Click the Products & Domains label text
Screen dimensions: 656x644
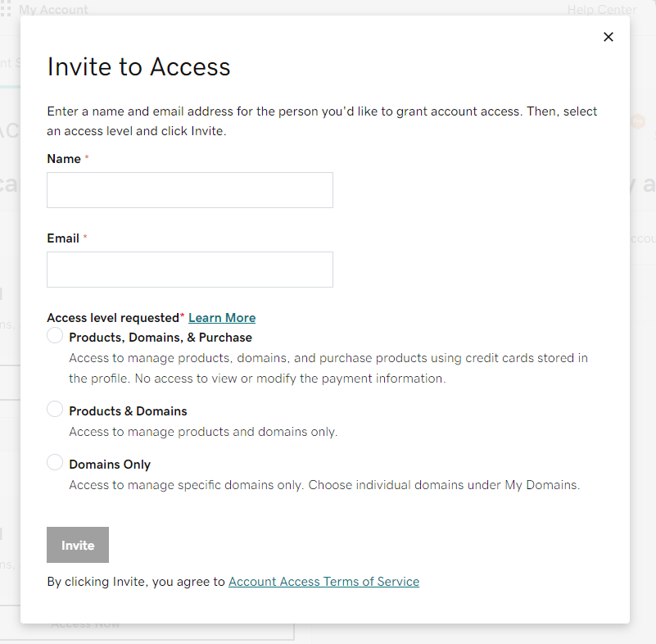[x=128, y=410]
